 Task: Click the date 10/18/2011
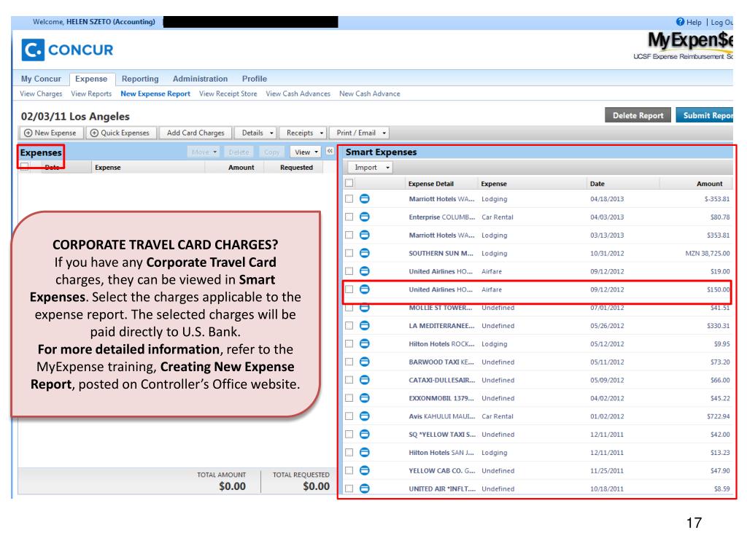coord(607,489)
